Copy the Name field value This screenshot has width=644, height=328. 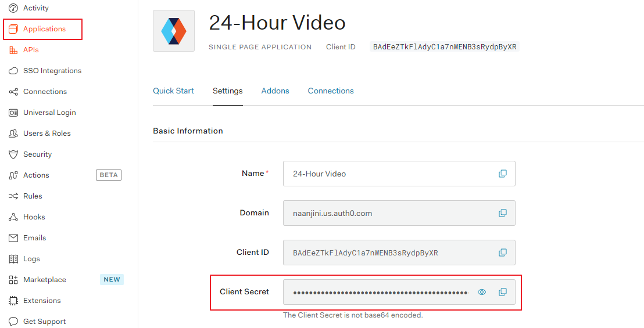coord(502,174)
